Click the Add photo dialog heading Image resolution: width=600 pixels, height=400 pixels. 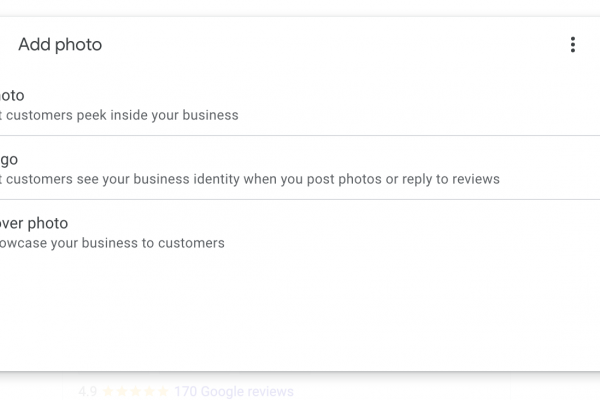[60, 45]
